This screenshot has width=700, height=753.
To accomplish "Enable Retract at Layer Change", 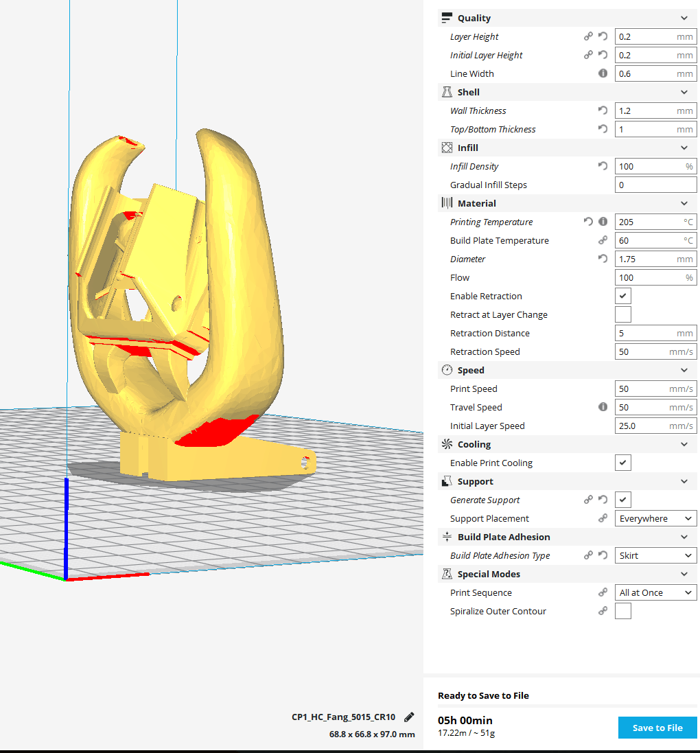I will [622, 314].
